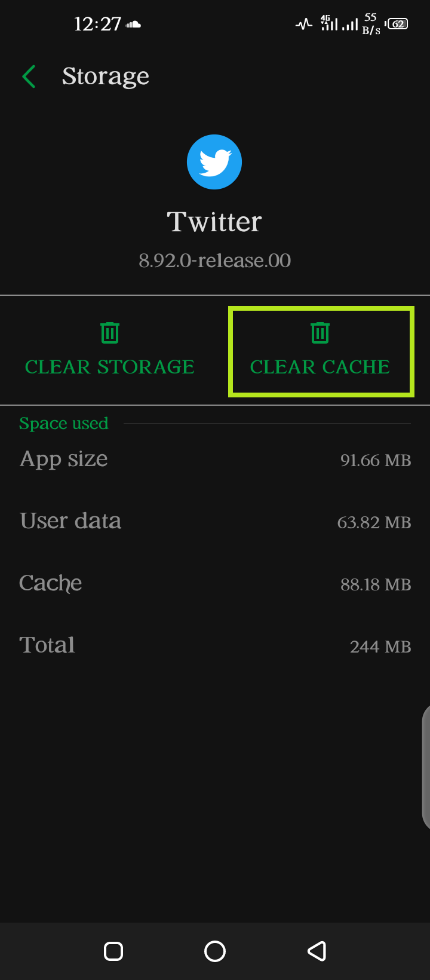The image size is (430, 980).
Task: Tap the Storage title at the top
Action: pos(105,76)
